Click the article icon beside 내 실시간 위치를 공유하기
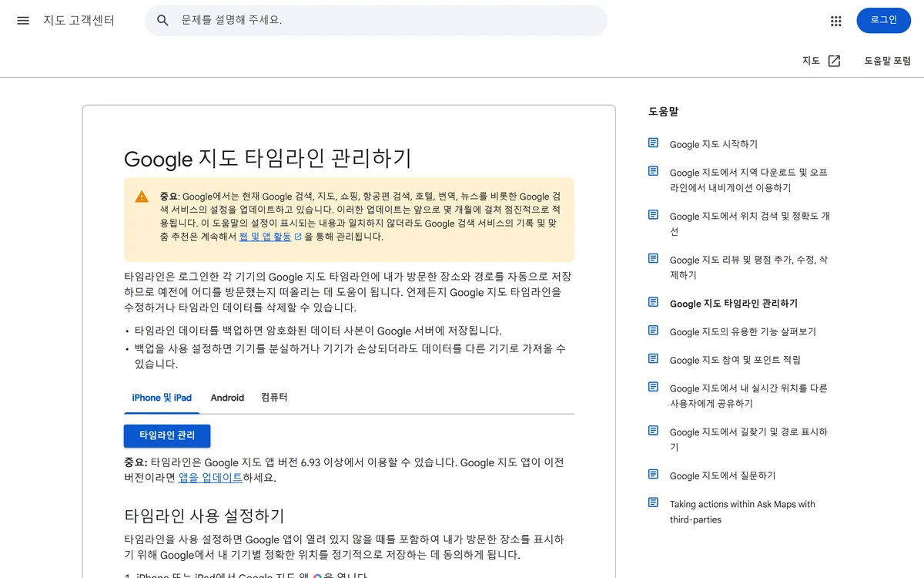This screenshot has width=924, height=578. click(653, 387)
